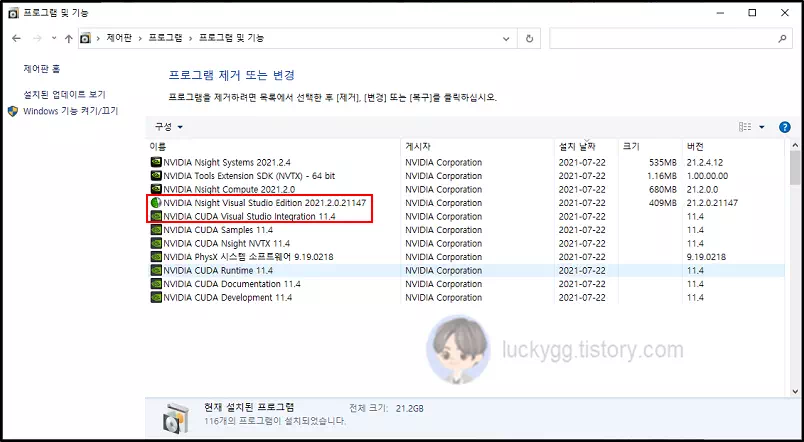This screenshot has height=442, width=804.
Task: Open the view options dropdown arrow
Action: pyautogui.click(x=761, y=127)
